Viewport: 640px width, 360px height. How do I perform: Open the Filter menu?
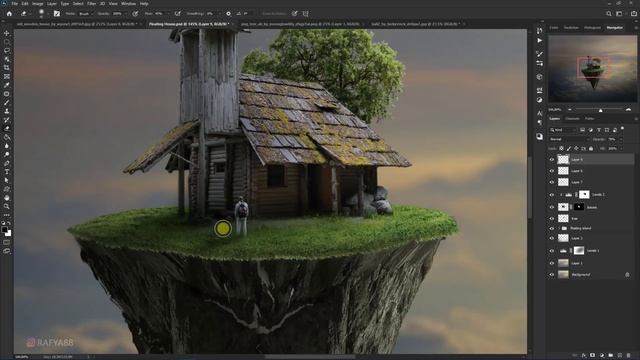(x=91, y=4)
